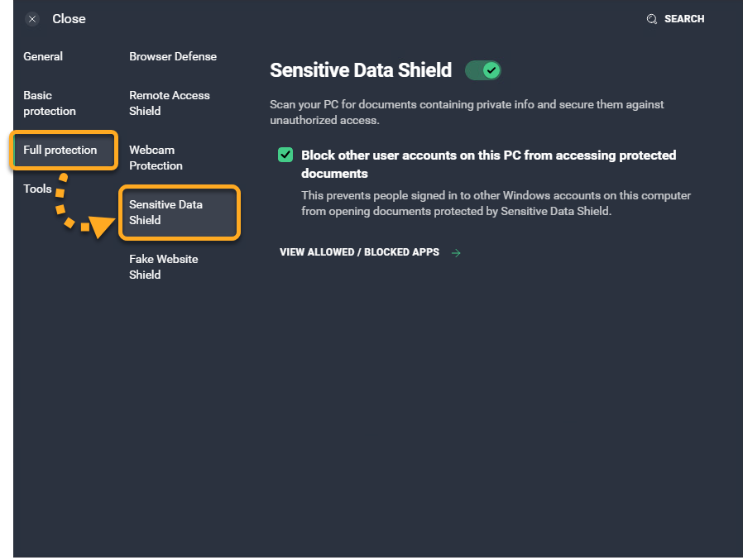Switch to the Basic protection tab
743x560 pixels.
pyautogui.click(x=50, y=103)
